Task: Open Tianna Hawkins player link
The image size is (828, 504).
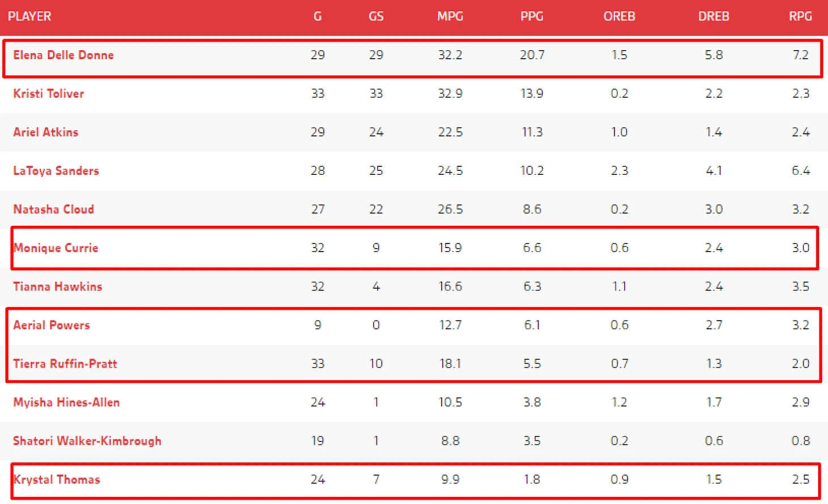Action: (58, 286)
